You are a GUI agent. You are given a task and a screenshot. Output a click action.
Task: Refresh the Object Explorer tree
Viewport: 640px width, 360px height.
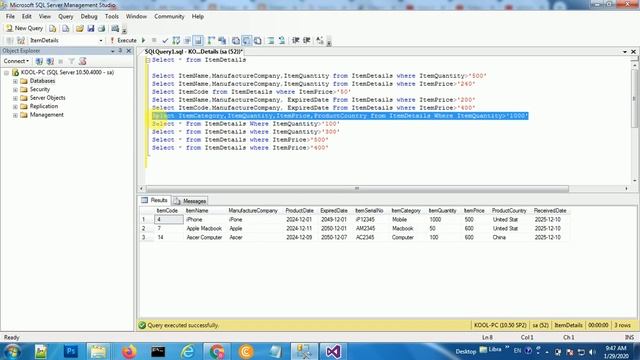82,61
